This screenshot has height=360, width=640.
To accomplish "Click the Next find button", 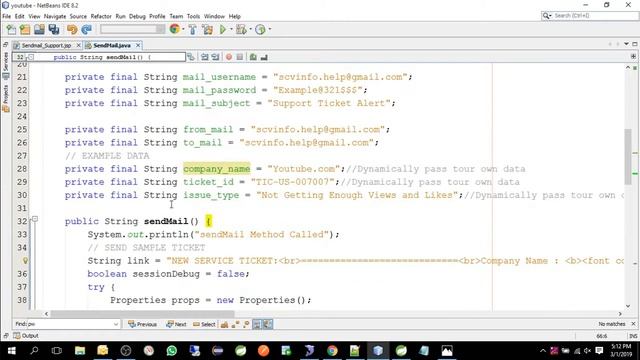I will (x=176, y=324).
